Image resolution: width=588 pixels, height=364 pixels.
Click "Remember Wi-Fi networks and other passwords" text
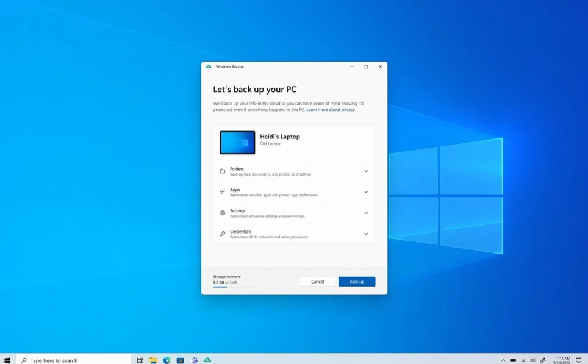(x=269, y=237)
